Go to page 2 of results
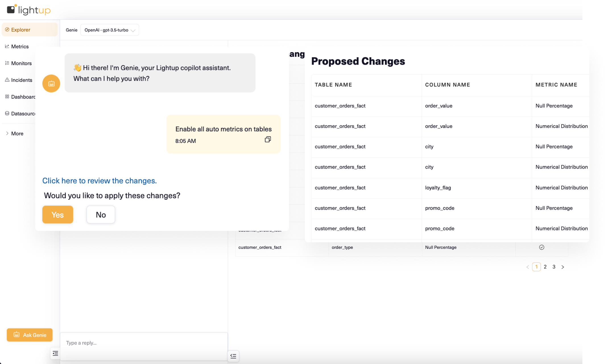The image size is (612, 364). click(x=545, y=267)
